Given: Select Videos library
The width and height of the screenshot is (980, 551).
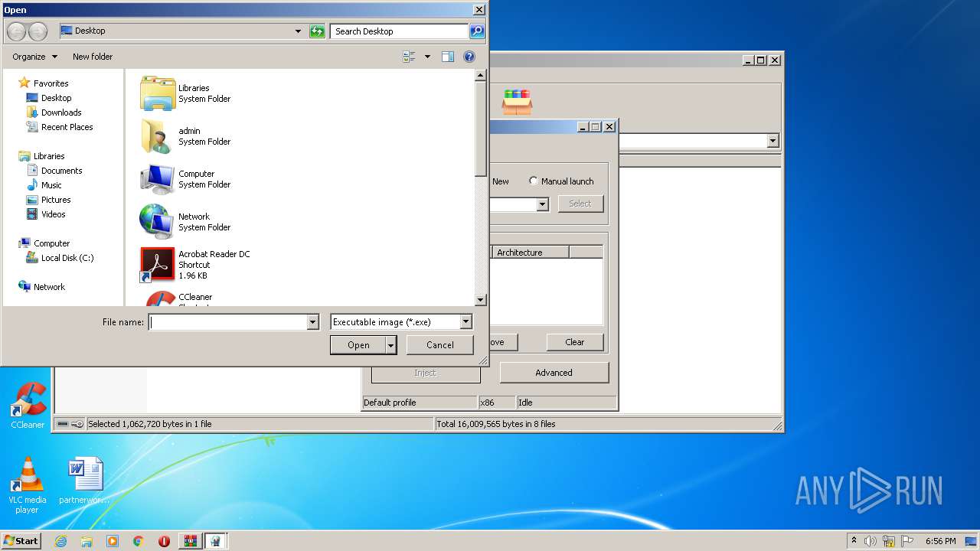Looking at the screenshot, I should pos(54,214).
